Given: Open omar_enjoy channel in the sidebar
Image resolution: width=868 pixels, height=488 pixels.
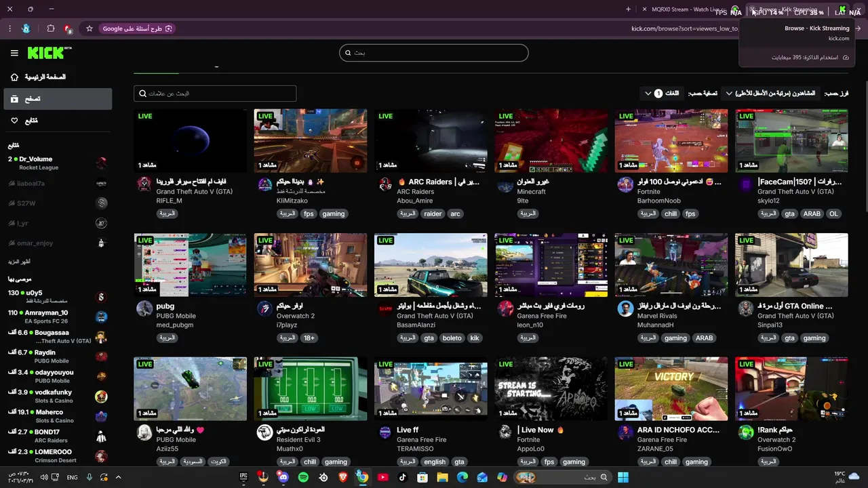Looking at the screenshot, I should click(58, 243).
